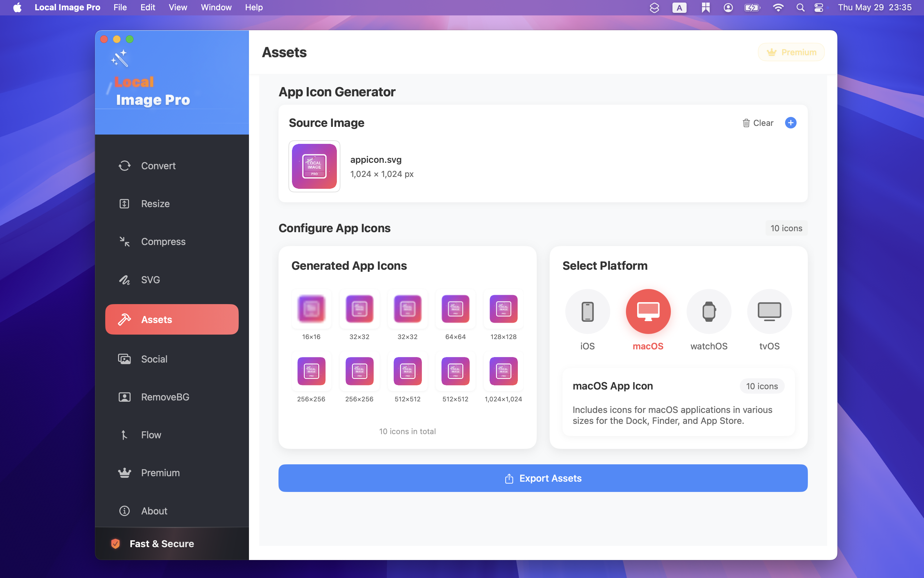This screenshot has width=924, height=578.
Task: Open the About section in sidebar
Action: [172, 511]
